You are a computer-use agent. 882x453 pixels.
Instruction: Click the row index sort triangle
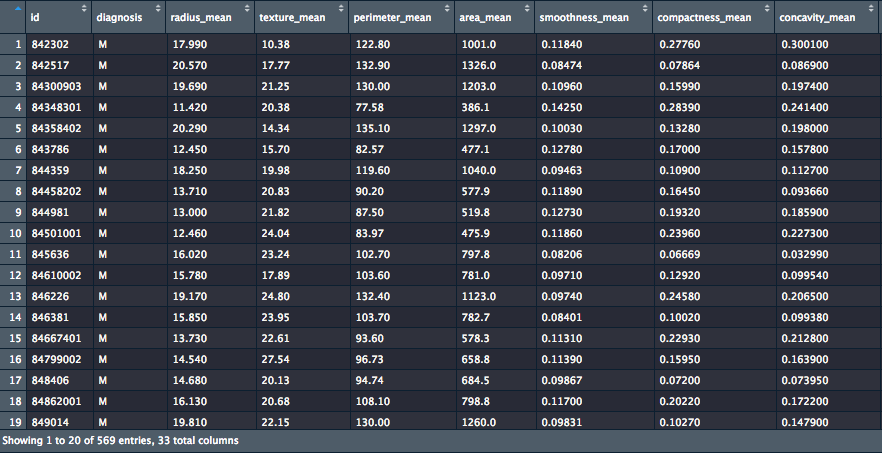click(x=18, y=8)
